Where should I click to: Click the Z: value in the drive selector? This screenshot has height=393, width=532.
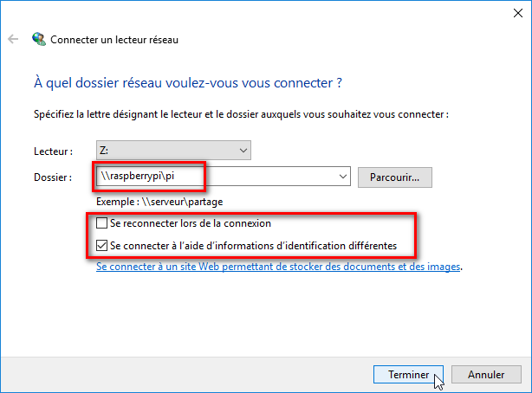point(104,151)
